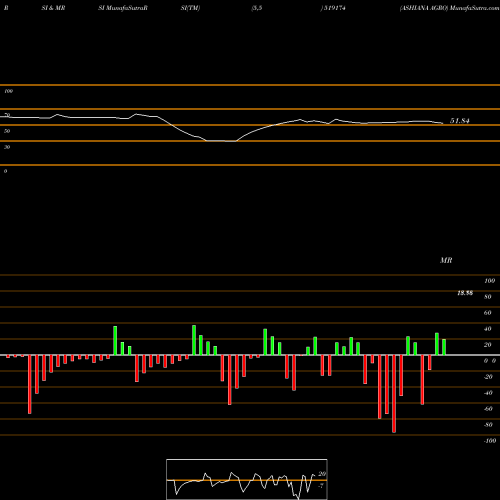Click the RSI axis label 100
500x500 pixels.
click(8, 91)
